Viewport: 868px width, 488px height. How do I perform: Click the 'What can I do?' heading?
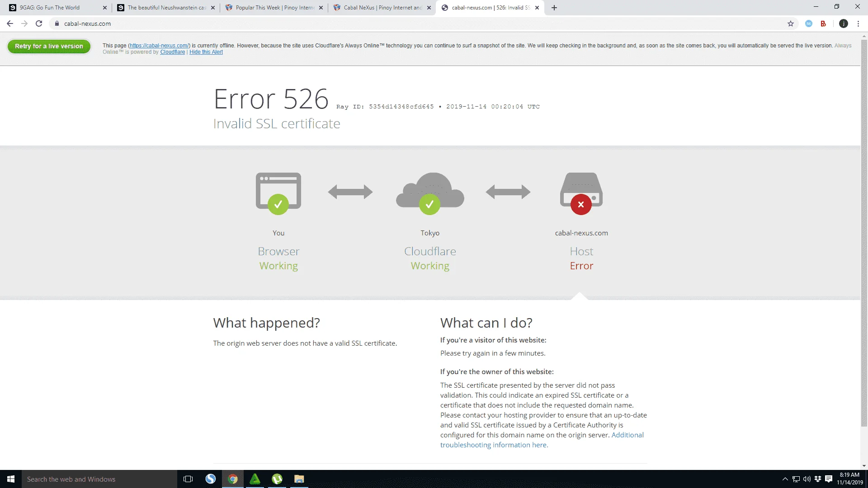tap(486, 323)
